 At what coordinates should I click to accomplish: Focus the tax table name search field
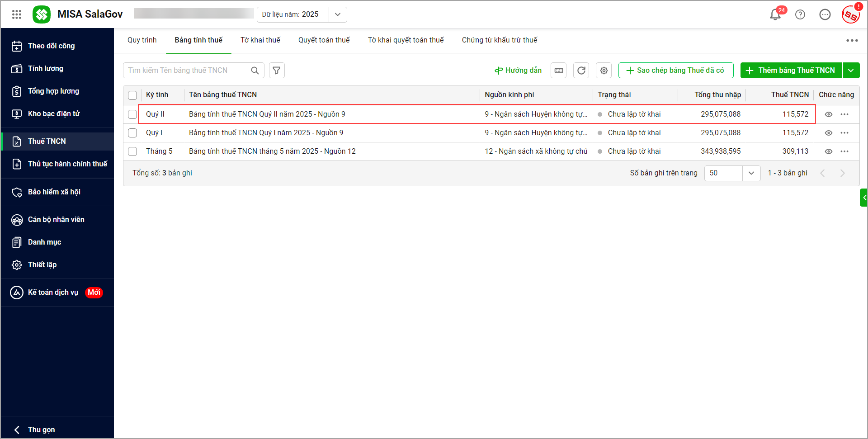point(188,71)
